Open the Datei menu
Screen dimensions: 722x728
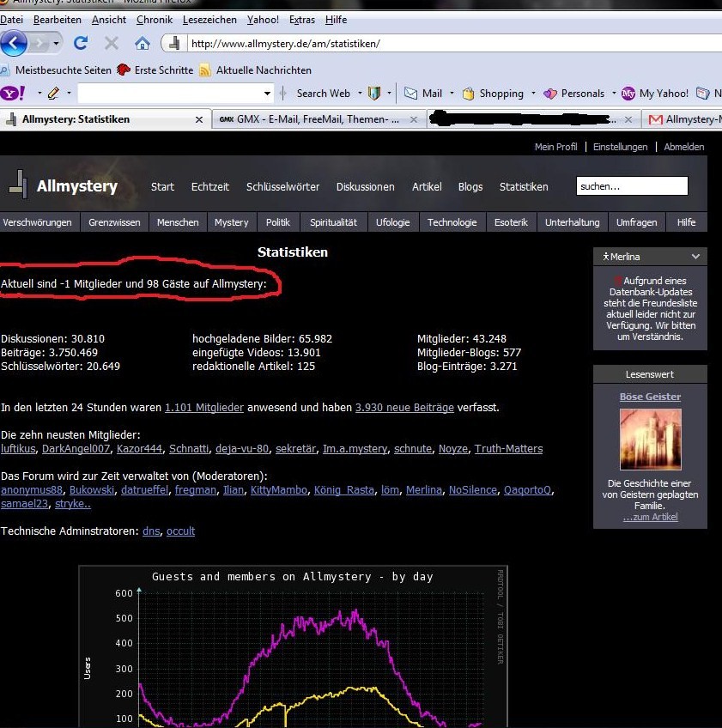click(12, 20)
